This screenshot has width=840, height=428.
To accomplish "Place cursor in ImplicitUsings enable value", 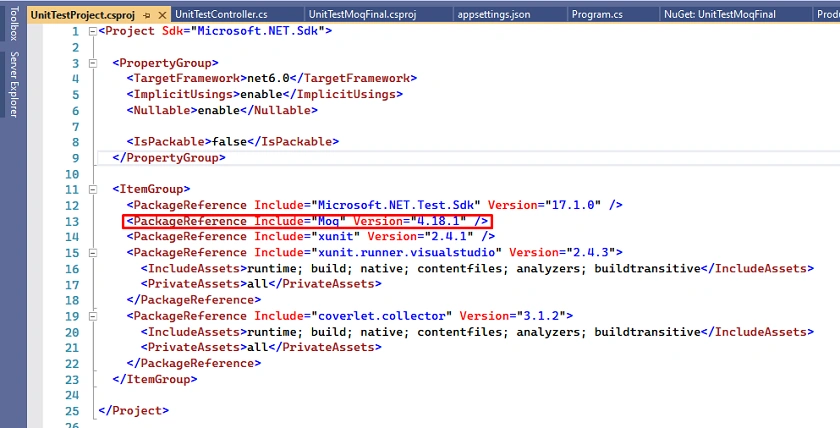I will click(261, 94).
